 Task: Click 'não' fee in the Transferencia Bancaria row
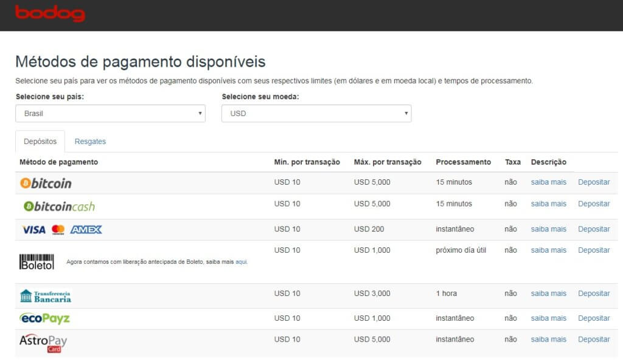[510, 294]
